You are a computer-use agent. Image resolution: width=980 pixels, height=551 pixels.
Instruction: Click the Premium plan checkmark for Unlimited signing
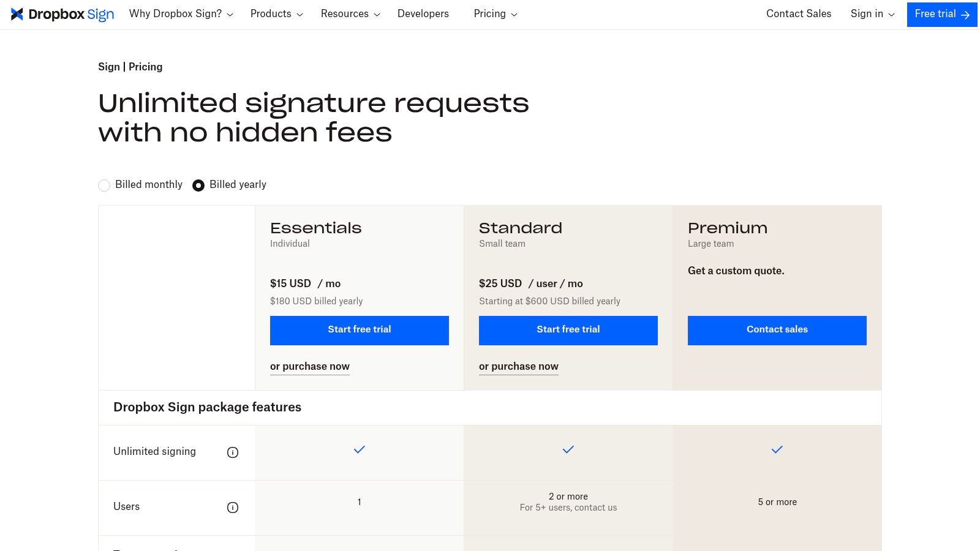(777, 449)
